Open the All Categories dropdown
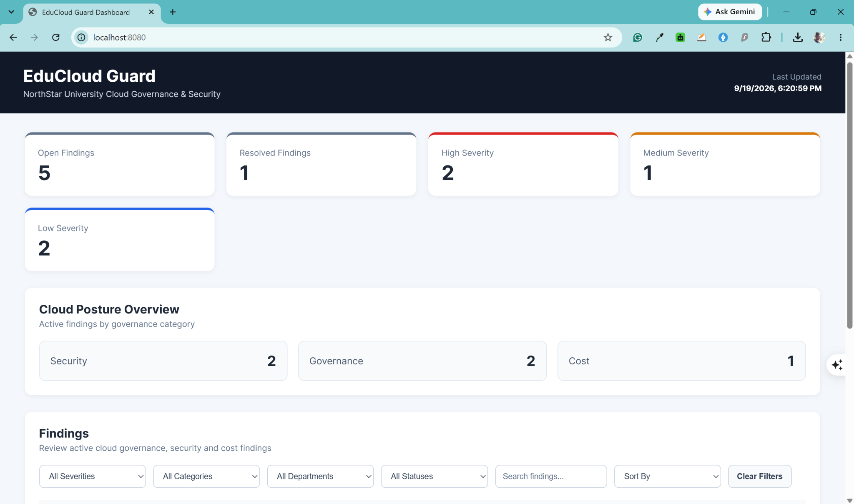 pyautogui.click(x=206, y=476)
